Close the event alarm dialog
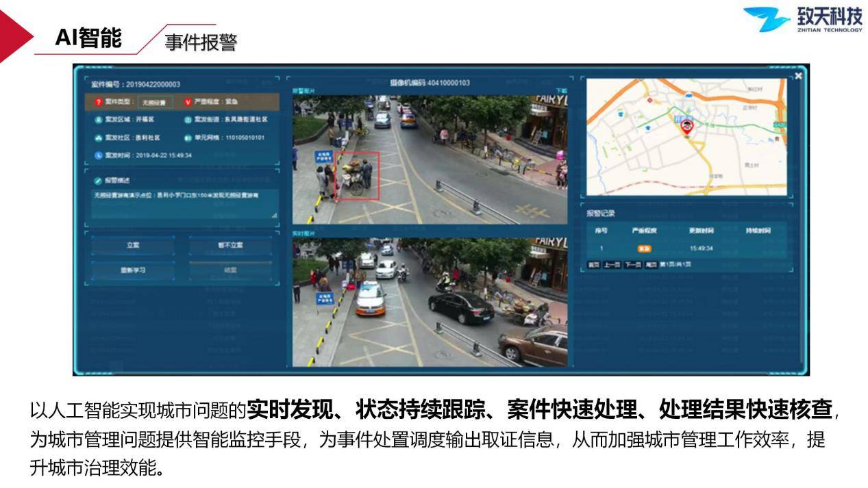Screen dimensions: 868x488 click(798, 76)
